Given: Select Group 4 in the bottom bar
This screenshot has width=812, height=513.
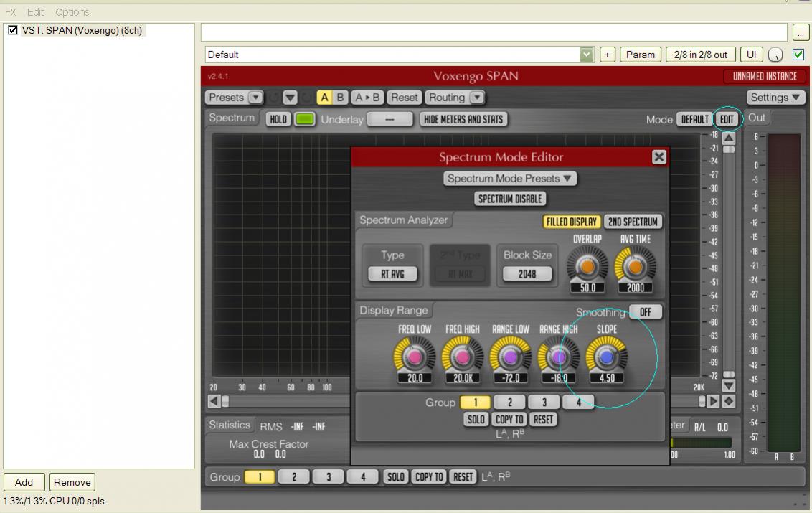Looking at the screenshot, I should point(363,476).
